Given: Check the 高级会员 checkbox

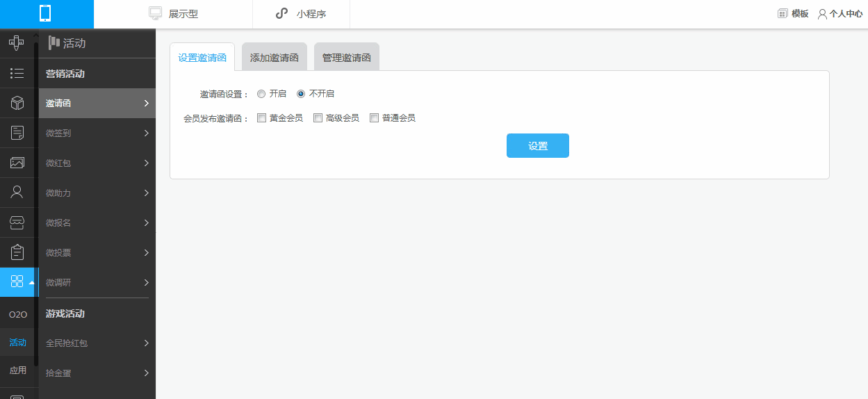Looking at the screenshot, I should [x=318, y=118].
